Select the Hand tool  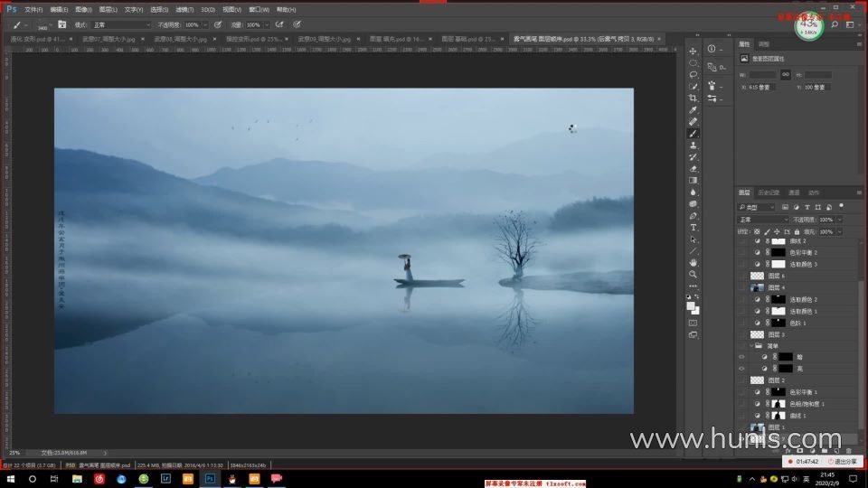point(693,263)
